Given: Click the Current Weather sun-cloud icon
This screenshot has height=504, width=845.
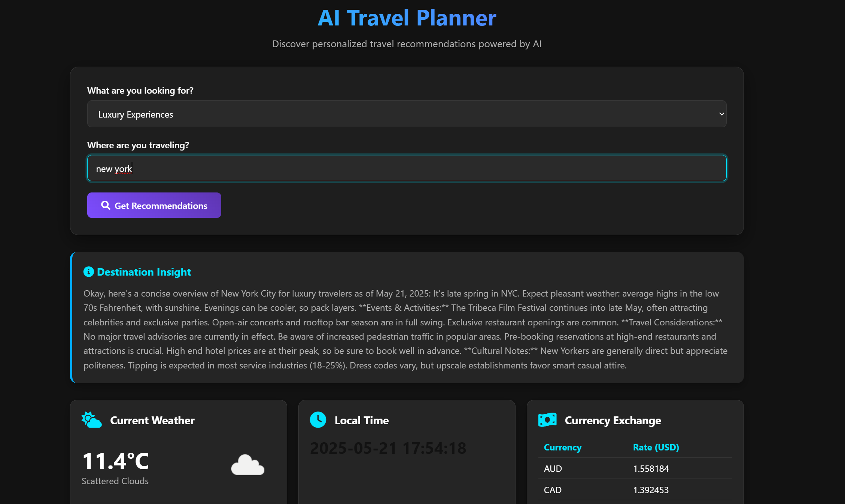Looking at the screenshot, I should pyautogui.click(x=92, y=420).
